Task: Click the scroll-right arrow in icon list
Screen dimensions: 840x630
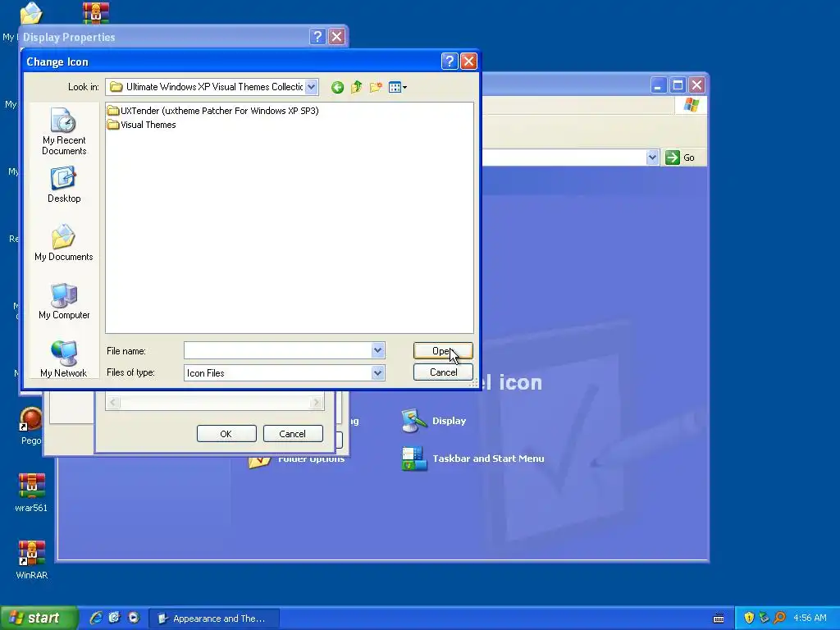Action: tap(317, 402)
